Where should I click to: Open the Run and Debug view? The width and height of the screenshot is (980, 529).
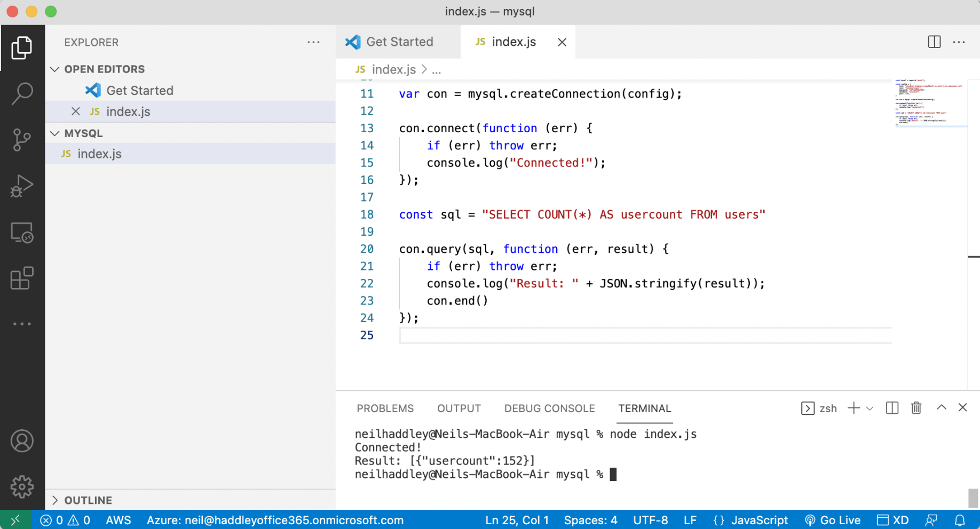pos(22,186)
